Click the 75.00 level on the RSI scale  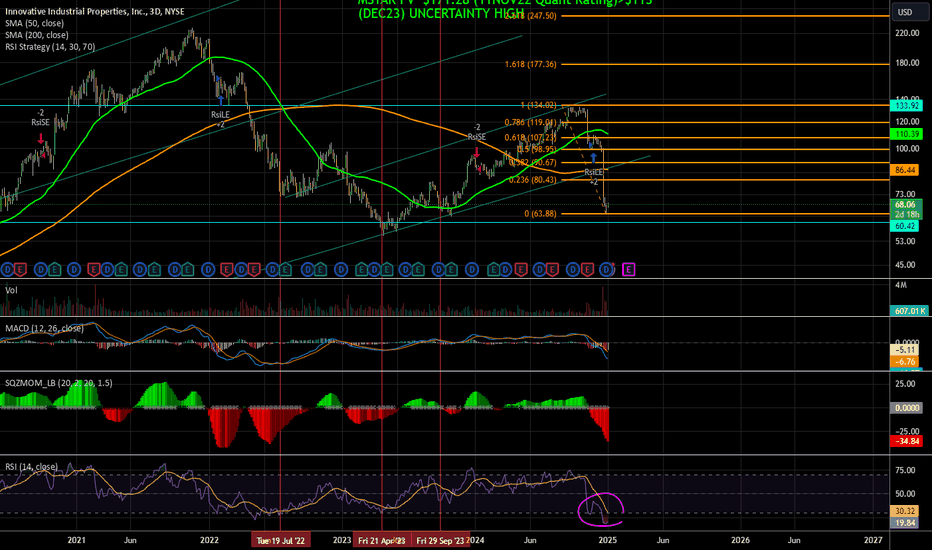(905, 470)
